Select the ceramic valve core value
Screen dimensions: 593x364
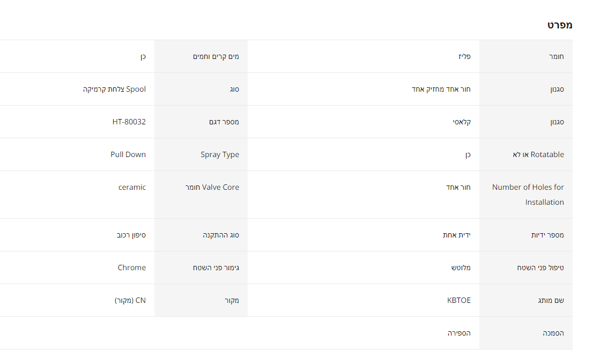pyautogui.click(x=132, y=187)
